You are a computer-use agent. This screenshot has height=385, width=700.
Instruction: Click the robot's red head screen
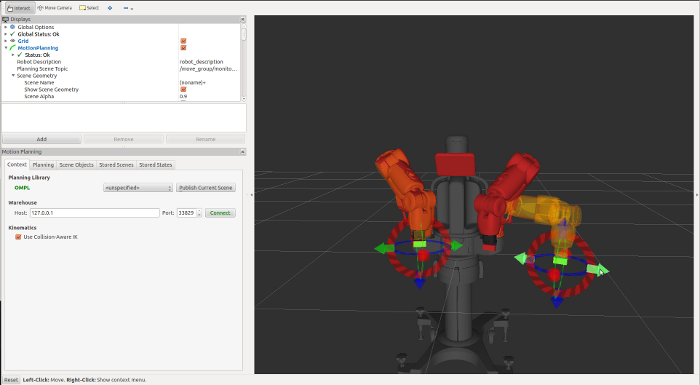pyautogui.click(x=454, y=164)
